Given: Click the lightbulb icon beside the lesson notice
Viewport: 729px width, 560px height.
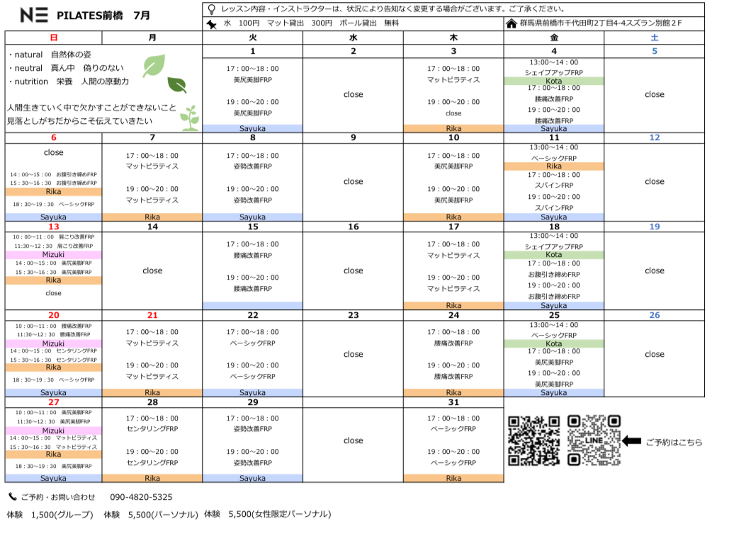Looking at the screenshot, I should point(212,9).
